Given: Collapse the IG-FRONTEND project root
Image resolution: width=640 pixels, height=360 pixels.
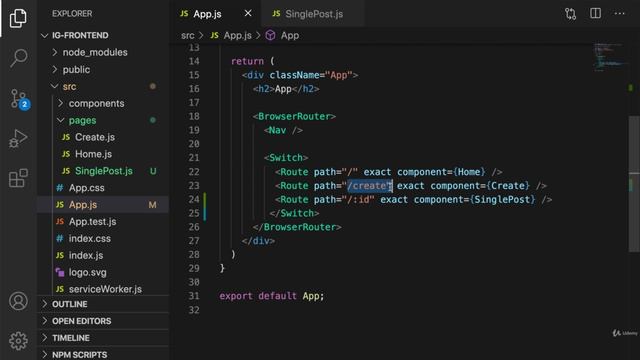Looking at the screenshot, I should pos(80,36).
